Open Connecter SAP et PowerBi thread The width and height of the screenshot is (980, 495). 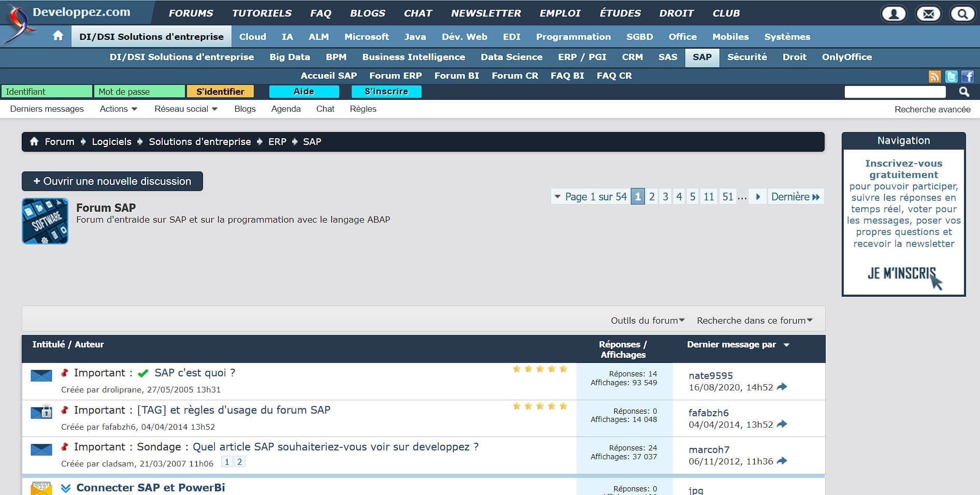[151, 488]
